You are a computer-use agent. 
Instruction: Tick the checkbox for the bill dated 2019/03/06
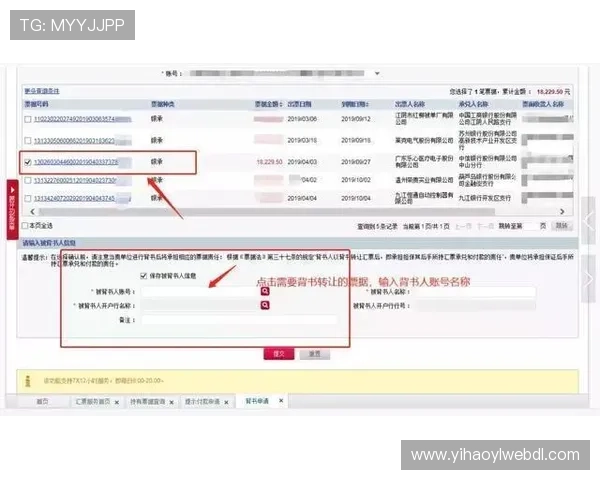click(x=28, y=119)
